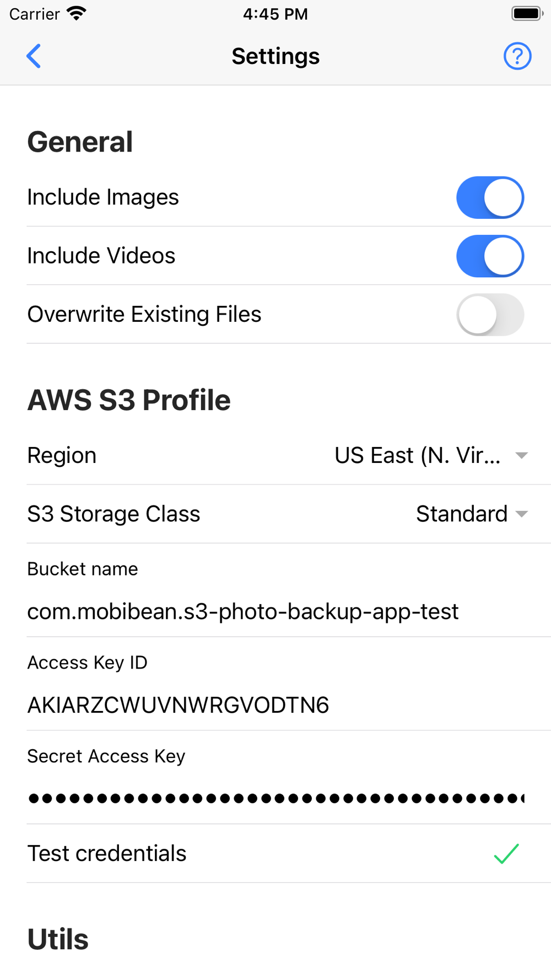
Task: Disable the Include Images switch
Action: [490, 197]
